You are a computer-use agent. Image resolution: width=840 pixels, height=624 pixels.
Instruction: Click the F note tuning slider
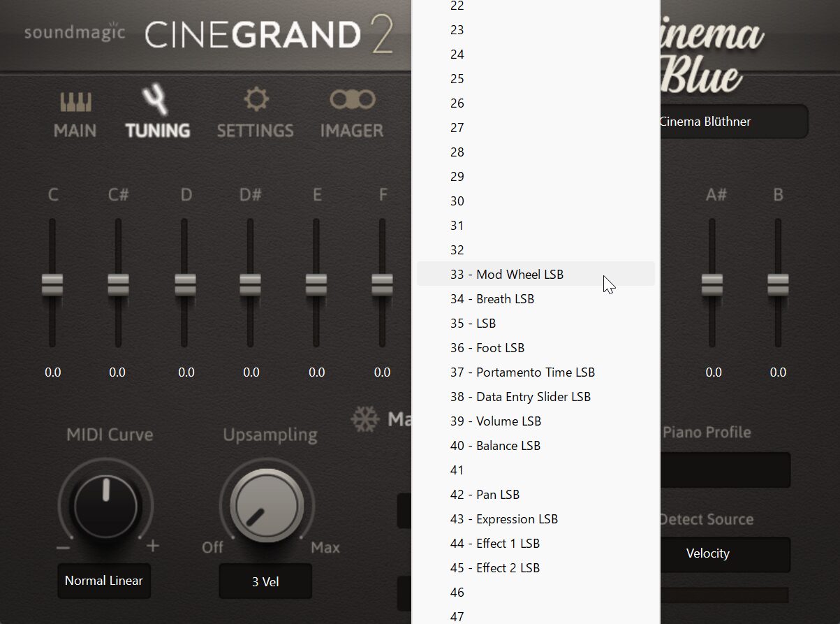point(382,284)
